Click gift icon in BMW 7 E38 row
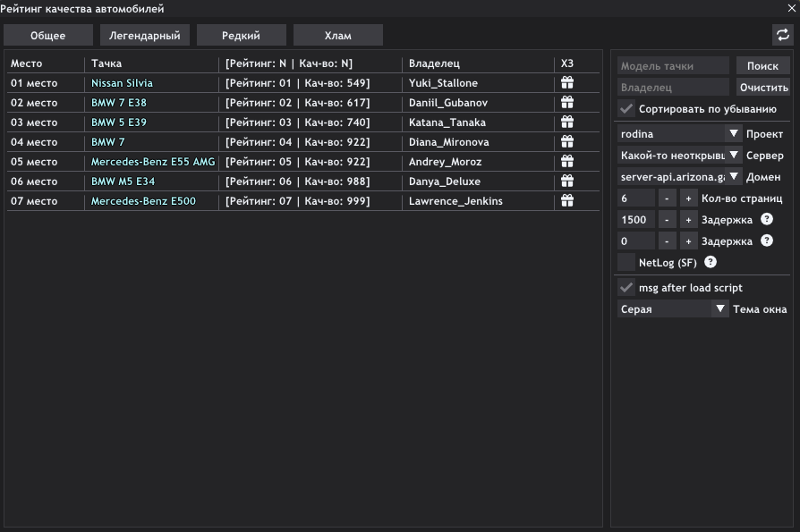 tap(566, 103)
